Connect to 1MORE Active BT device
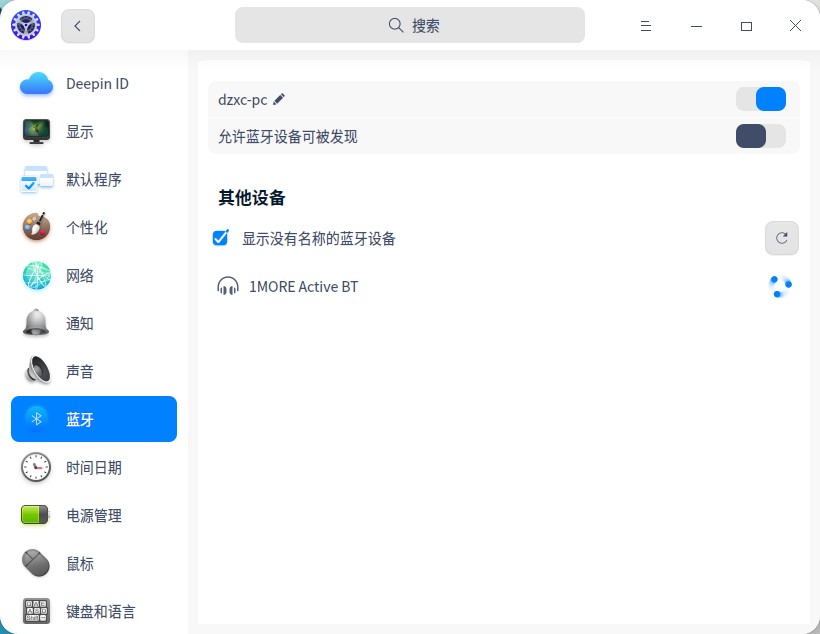The height and width of the screenshot is (634, 820). pos(504,287)
